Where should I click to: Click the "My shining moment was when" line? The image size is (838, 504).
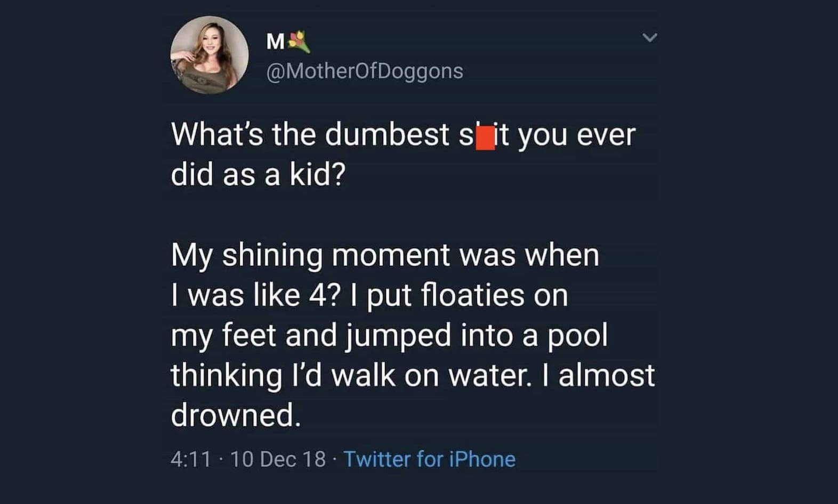pos(385,255)
